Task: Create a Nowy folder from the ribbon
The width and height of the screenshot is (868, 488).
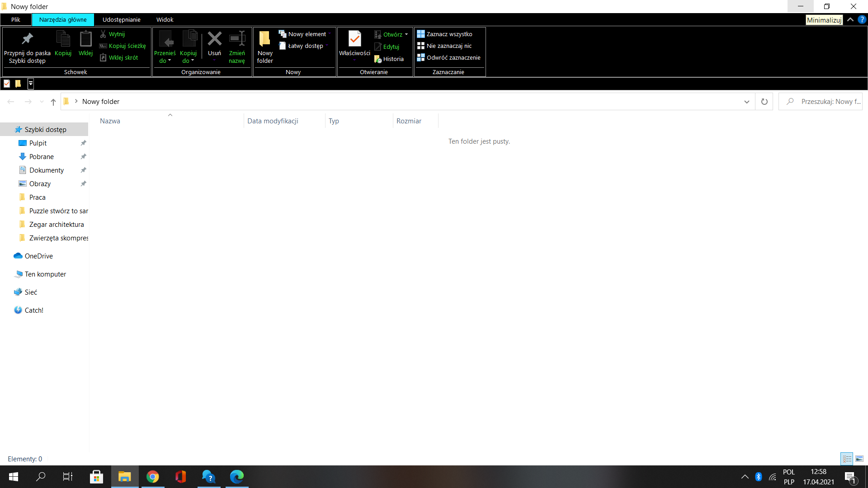Action: coord(265,45)
